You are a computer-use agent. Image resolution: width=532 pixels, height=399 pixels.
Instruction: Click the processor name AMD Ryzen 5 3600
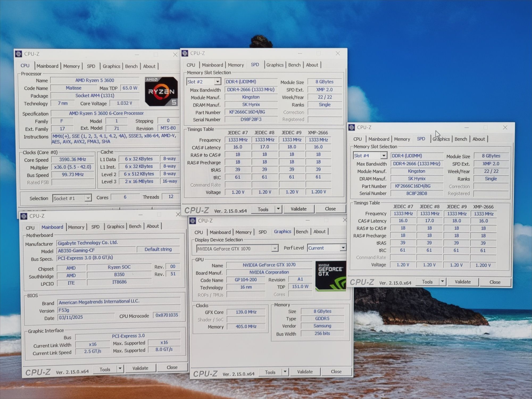click(95, 80)
